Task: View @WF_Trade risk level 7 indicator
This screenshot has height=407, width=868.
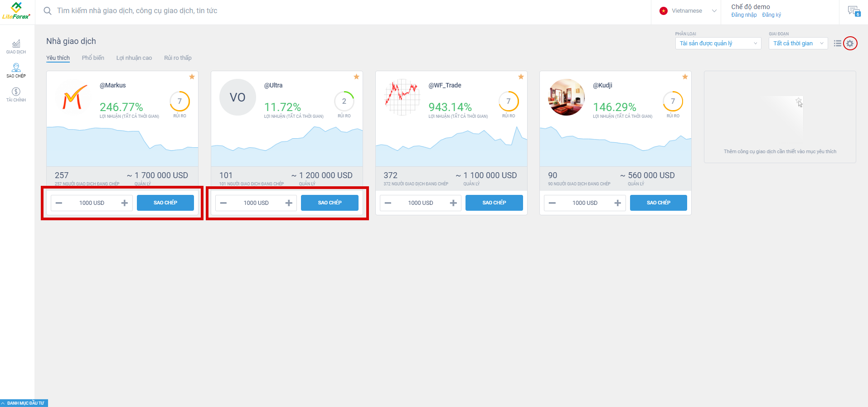Action: (509, 102)
